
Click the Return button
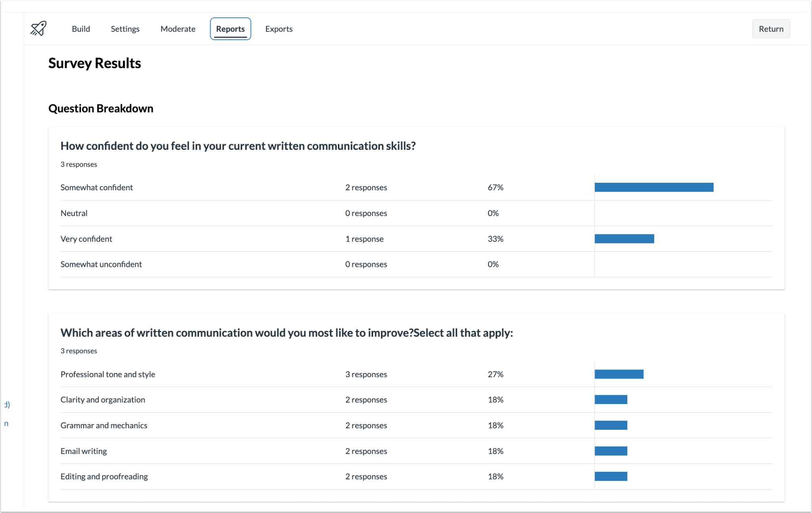770,29
